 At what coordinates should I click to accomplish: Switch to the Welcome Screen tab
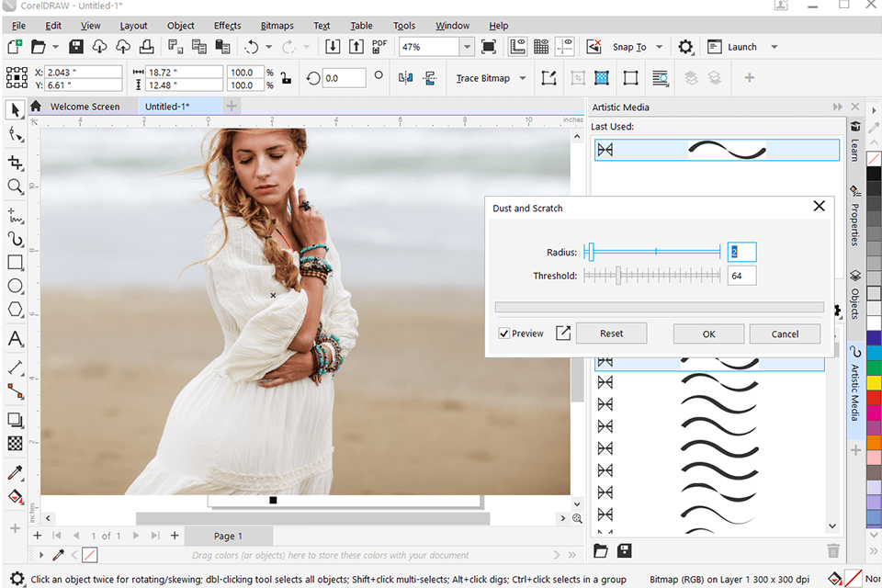click(85, 107)
